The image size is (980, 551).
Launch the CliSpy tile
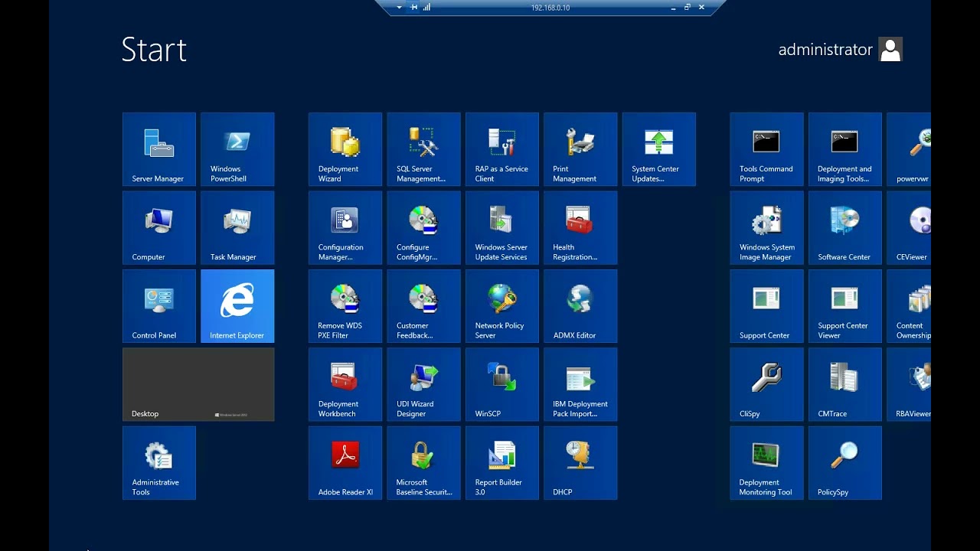coord(766,384)
